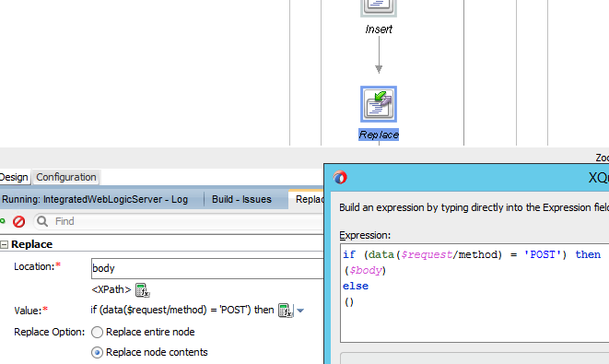609x364 pixels.
Task: Click the Replace Option: label
Action: coord(50,332)
